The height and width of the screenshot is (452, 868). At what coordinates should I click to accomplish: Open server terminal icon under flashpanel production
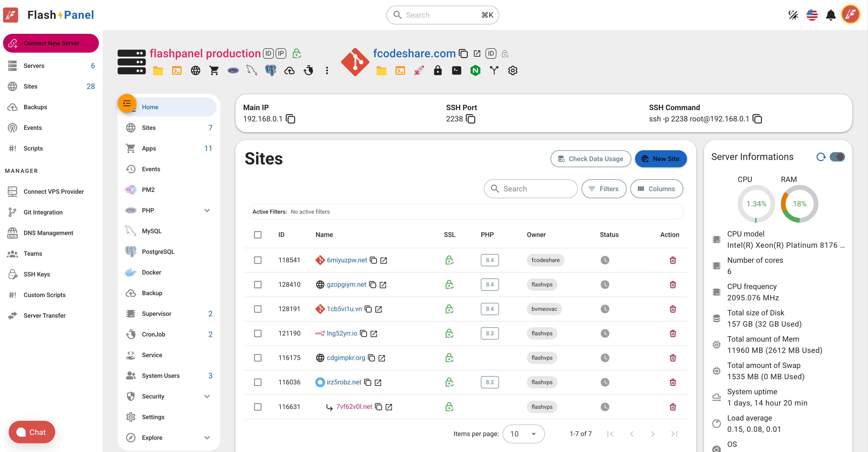coord(177,70)
